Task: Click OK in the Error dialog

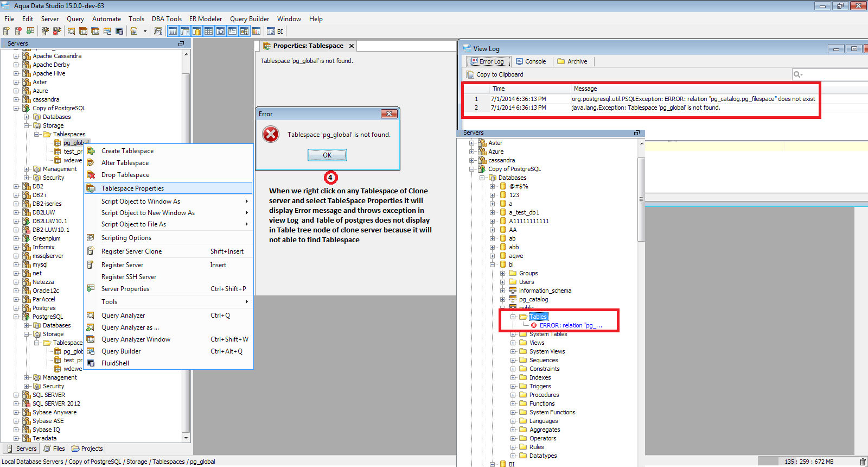Action: coord(327,155)
